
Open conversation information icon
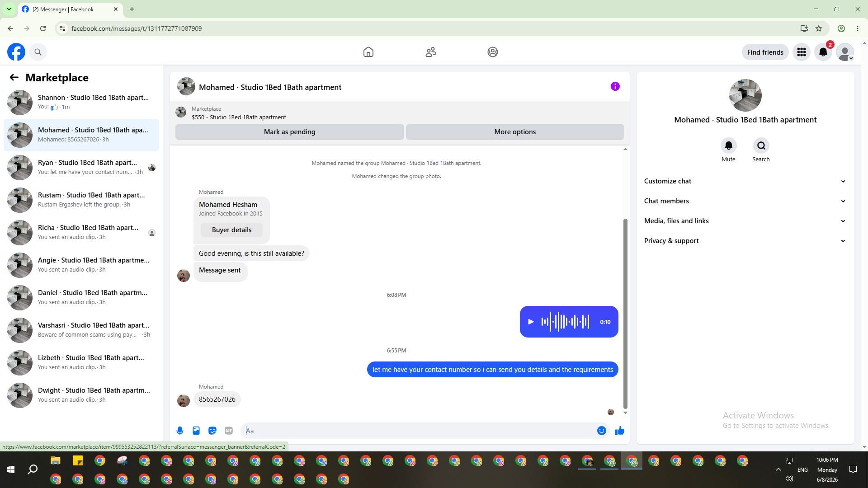click(615, 86)
